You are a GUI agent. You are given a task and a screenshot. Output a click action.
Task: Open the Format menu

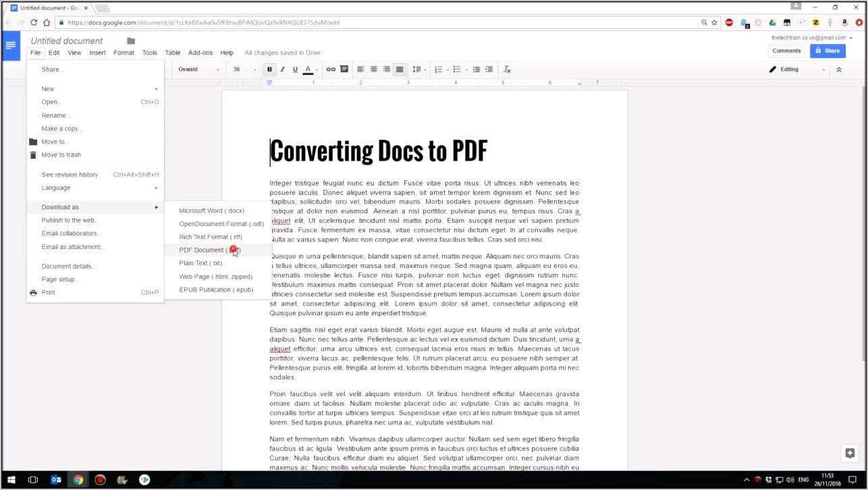(124, 53)
